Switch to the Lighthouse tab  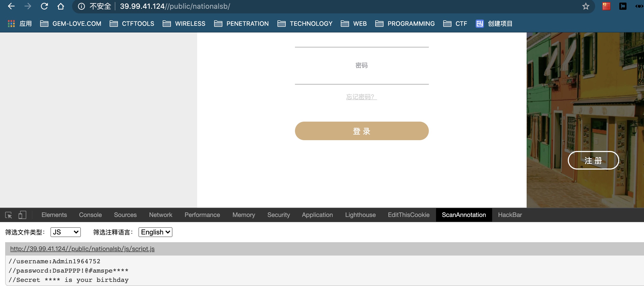coord(360,215)
